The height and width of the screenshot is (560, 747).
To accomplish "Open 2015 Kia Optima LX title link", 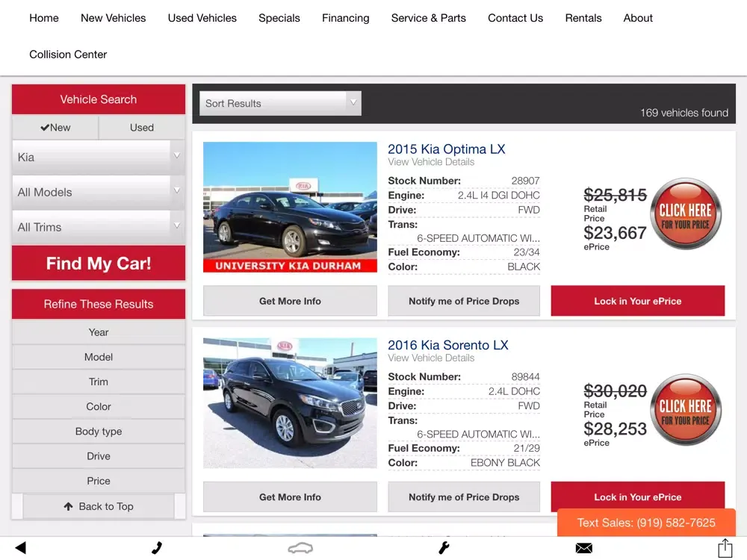I will (447, 149).
